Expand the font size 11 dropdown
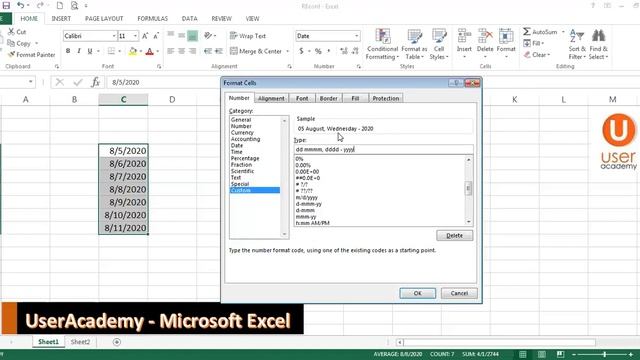The image size is (640, 360). [135, 36]
